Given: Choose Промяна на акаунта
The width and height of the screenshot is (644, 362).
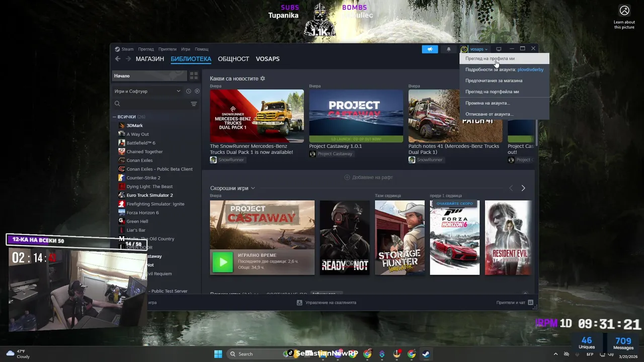Looking at the screenshot, I should 504,103.
